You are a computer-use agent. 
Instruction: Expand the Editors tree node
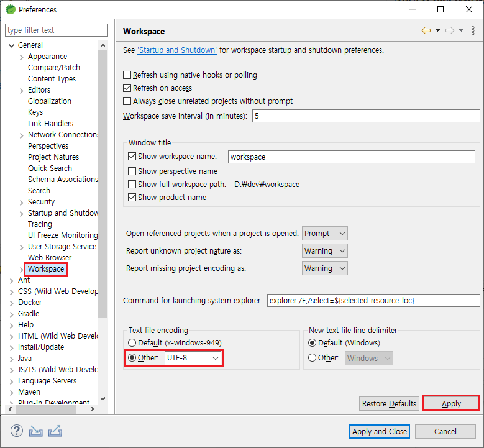tap(21, 91)
